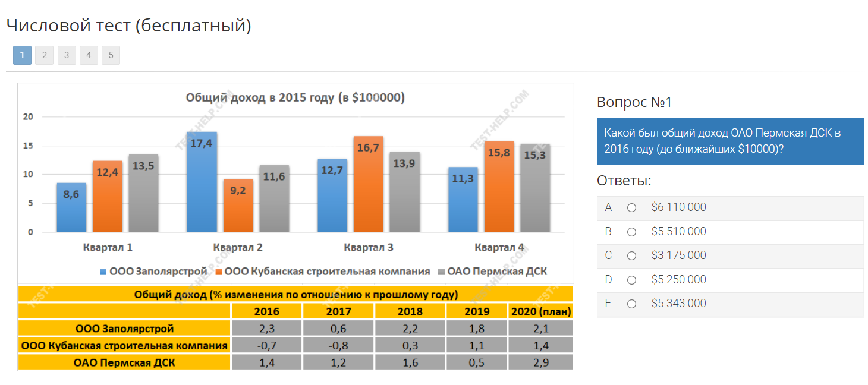Click gray legend swatch for ОАО Пермская ДСК
The image size is (868, 385).
pos(441,272)
